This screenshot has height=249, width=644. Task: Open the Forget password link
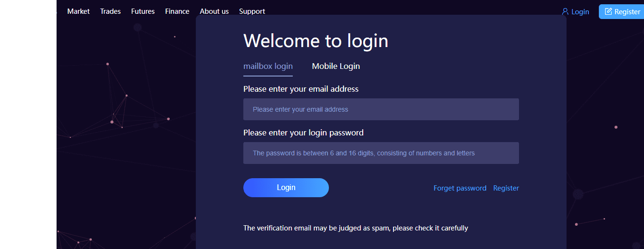click(x=460, y=188)
